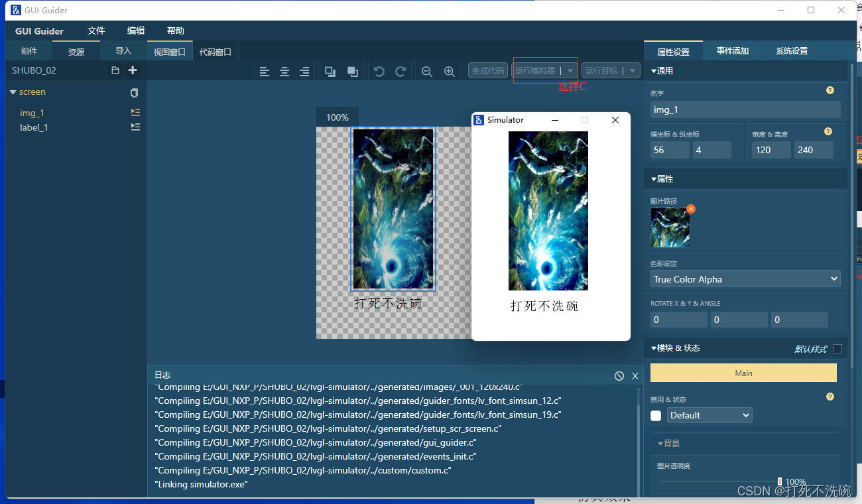Open the project folder icon beside SHUBO_02

tap(115, 70)
